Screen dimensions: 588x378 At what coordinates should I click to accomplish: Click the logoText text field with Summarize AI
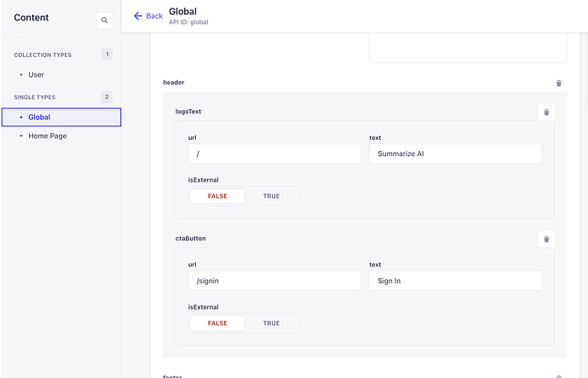click(455, 154)
